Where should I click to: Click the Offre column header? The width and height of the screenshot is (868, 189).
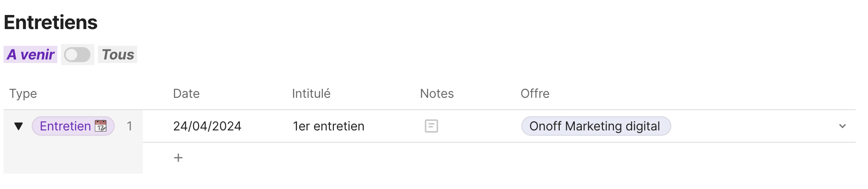point(535,93)
